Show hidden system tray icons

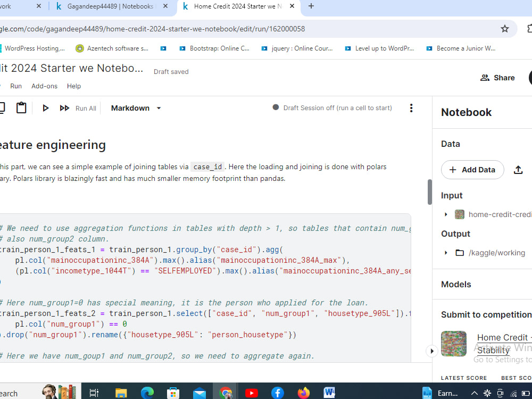[475, 393]
